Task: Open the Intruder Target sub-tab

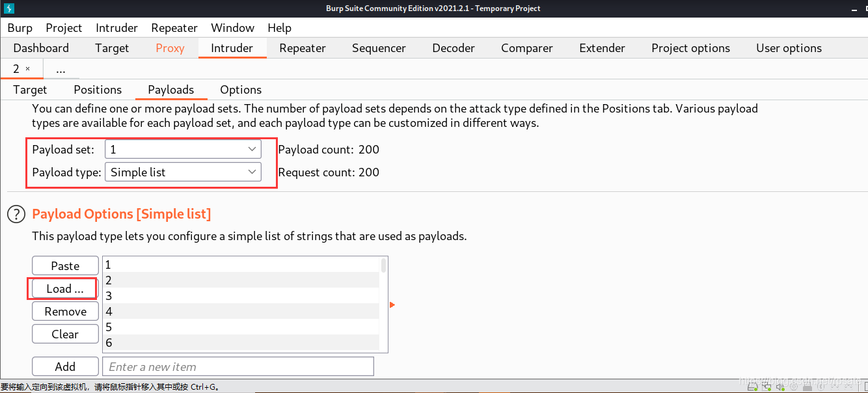Action: coord(30,90)
